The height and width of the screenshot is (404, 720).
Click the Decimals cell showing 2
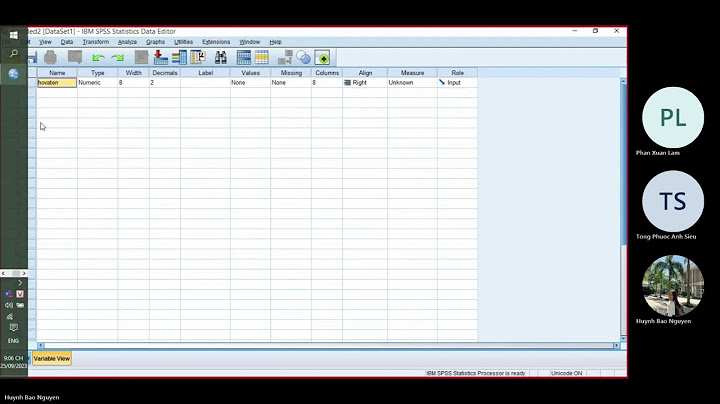point(164,83)
